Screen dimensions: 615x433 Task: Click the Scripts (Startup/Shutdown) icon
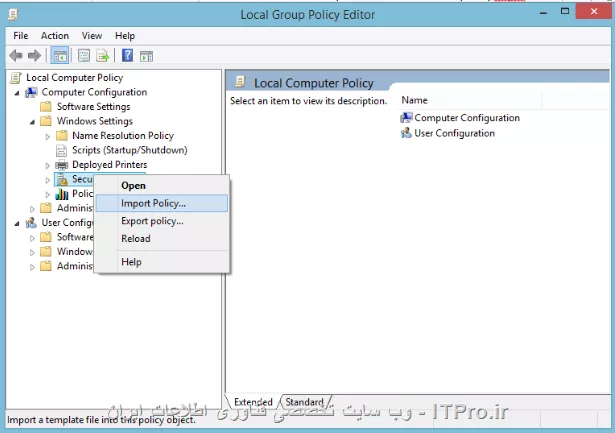[62, 150]
